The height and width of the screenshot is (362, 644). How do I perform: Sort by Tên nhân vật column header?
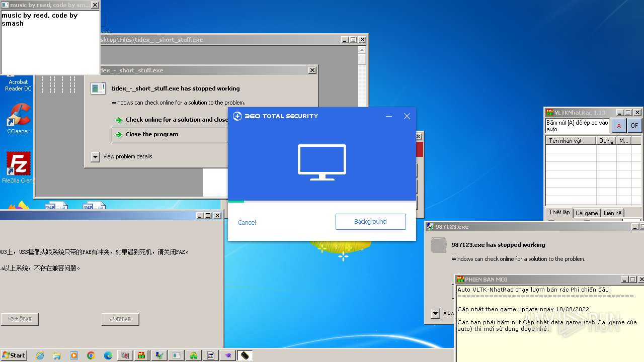[x=571, y=141]
